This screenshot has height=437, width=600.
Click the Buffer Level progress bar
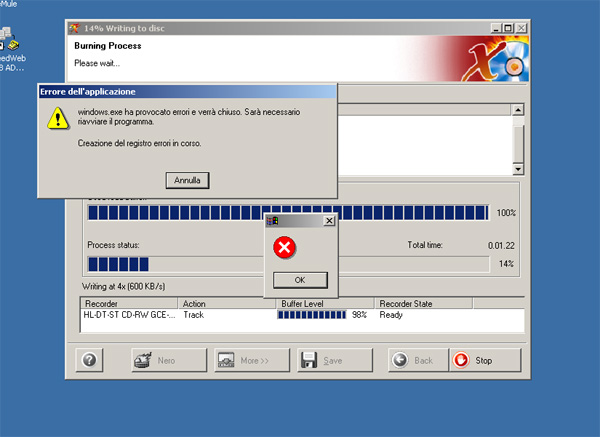coord(312,315)
